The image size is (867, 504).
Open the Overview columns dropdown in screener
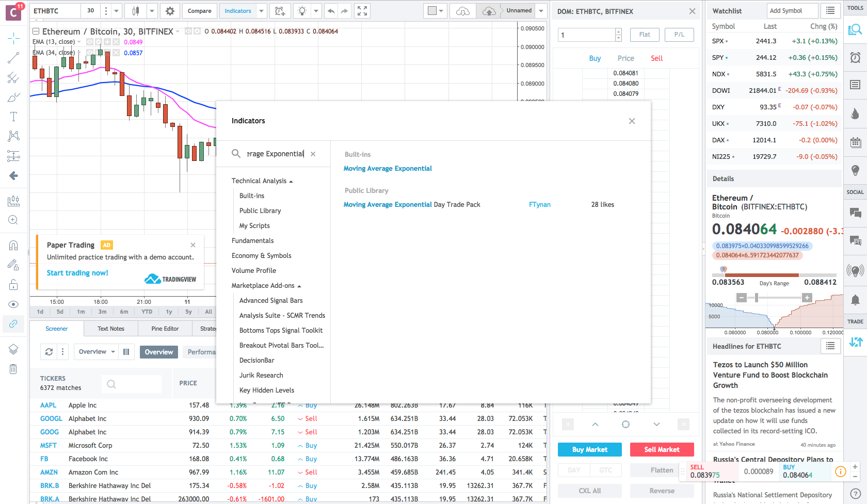point(97,352)
